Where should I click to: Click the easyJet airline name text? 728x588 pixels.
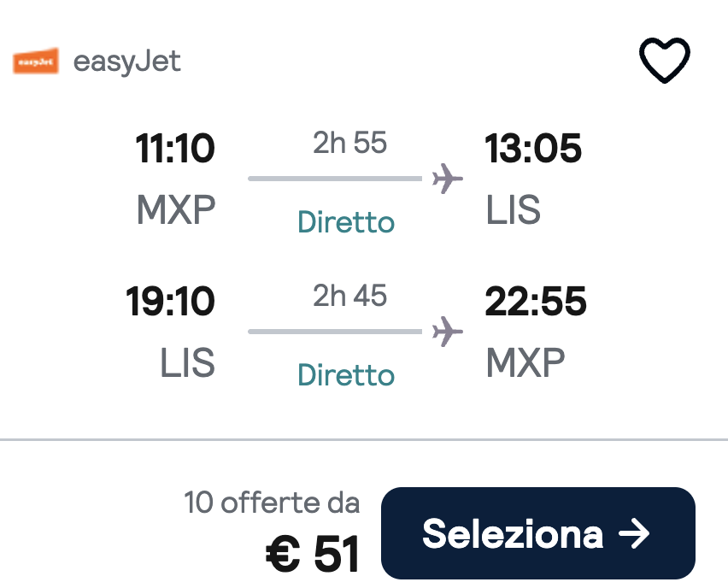coord(126,60)
